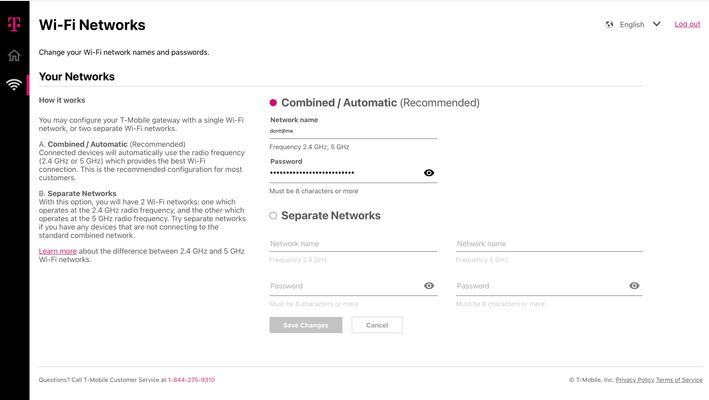
Task: Show password for 2.4 GHz separate network
Action: pos(429,286)
